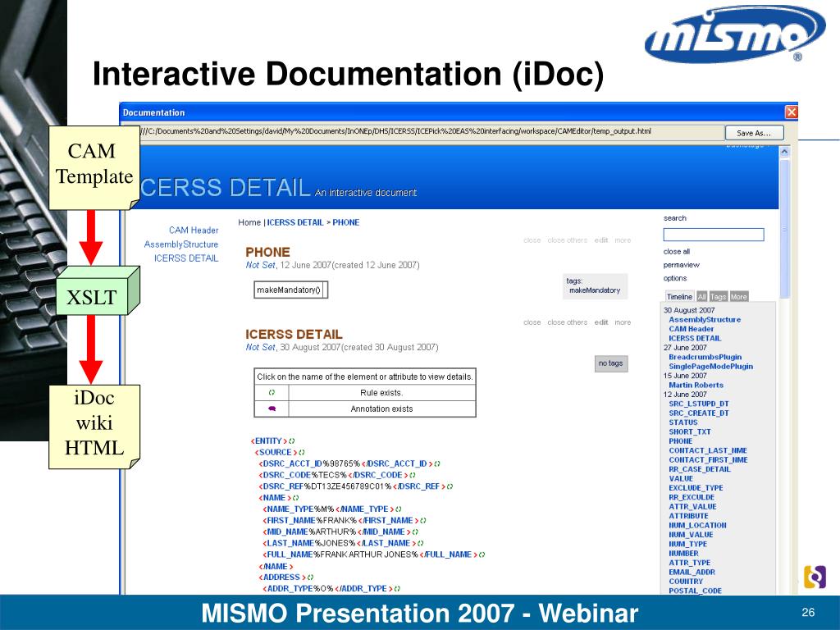Click the opening FULL_NAME element
The width and height of the screenshot is (840, 630).
(288, 555)
